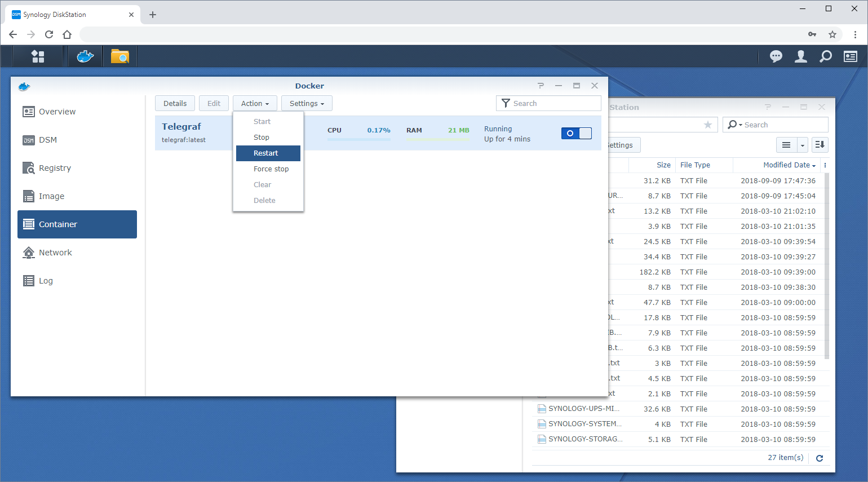Select file row sized 182.2 KB

click(716, 272)
